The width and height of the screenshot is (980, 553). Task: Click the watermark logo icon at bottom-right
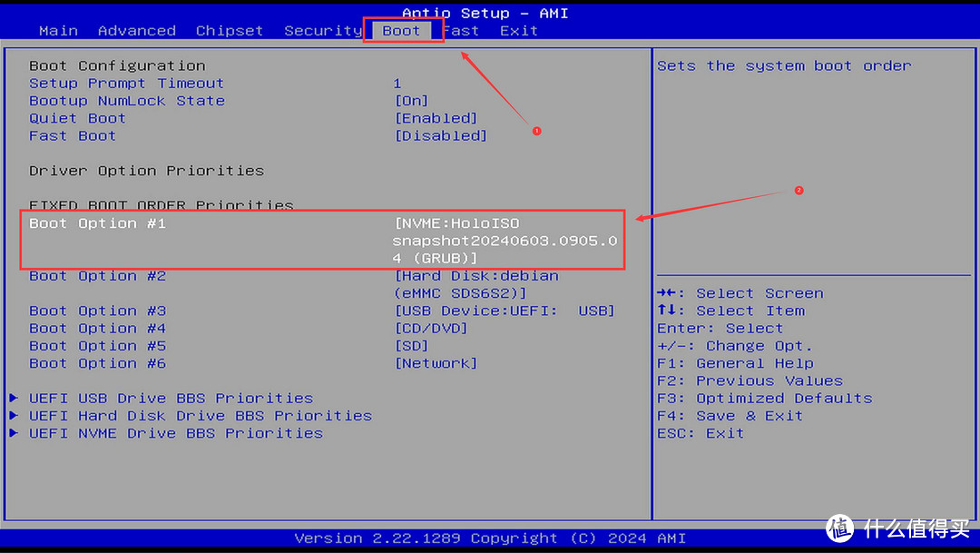pyautogui.click(x=839, y=528)
